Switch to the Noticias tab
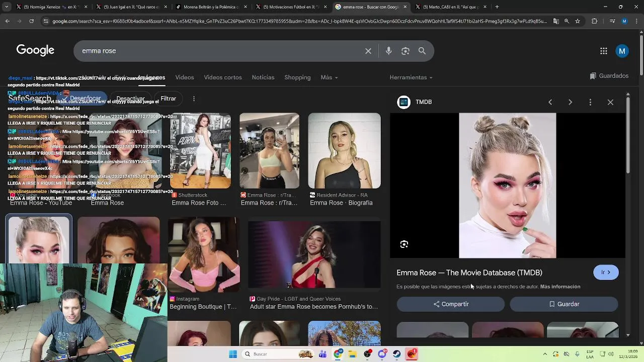This screenshot has height=362, width=644. click(x=263, y=77)
